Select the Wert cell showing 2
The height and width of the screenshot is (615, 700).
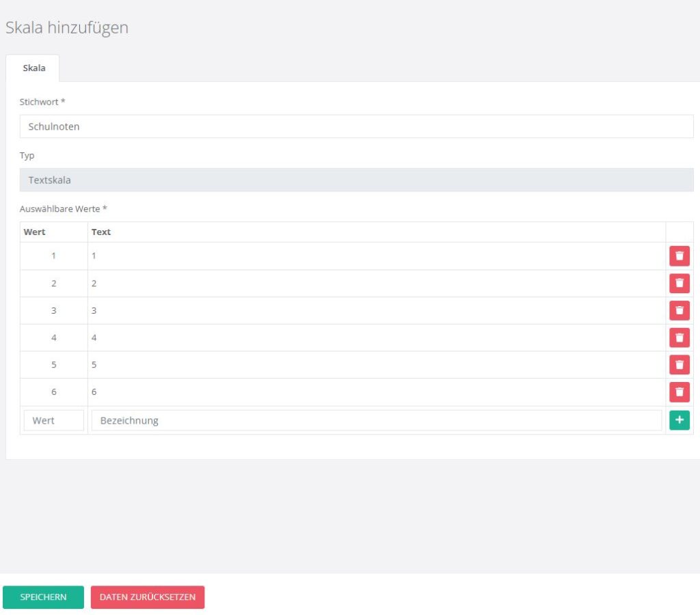(x=53, y=284)
